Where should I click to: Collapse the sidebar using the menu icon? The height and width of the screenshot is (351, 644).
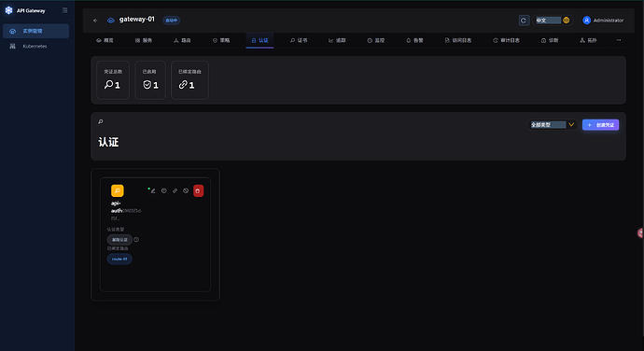65,10
